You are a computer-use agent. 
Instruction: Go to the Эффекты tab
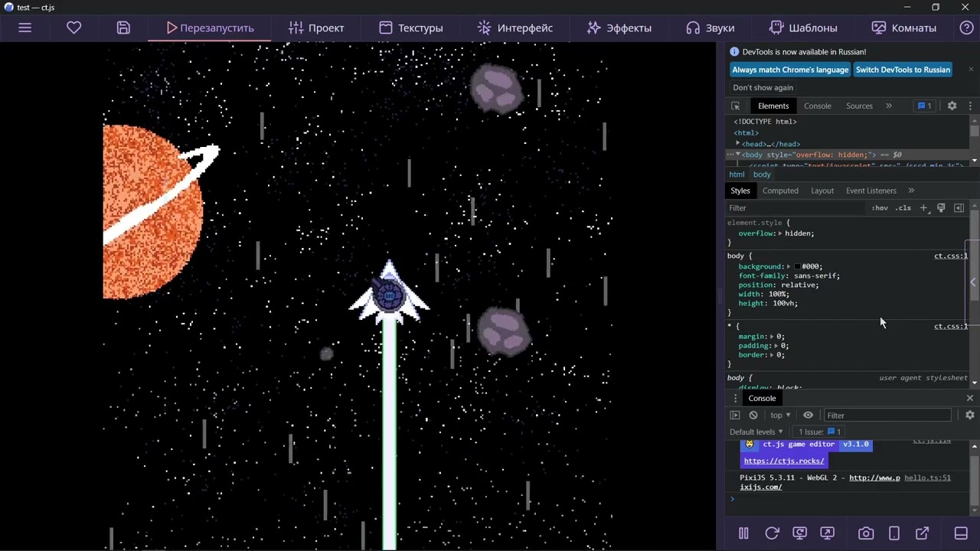[x=619, y=28]
